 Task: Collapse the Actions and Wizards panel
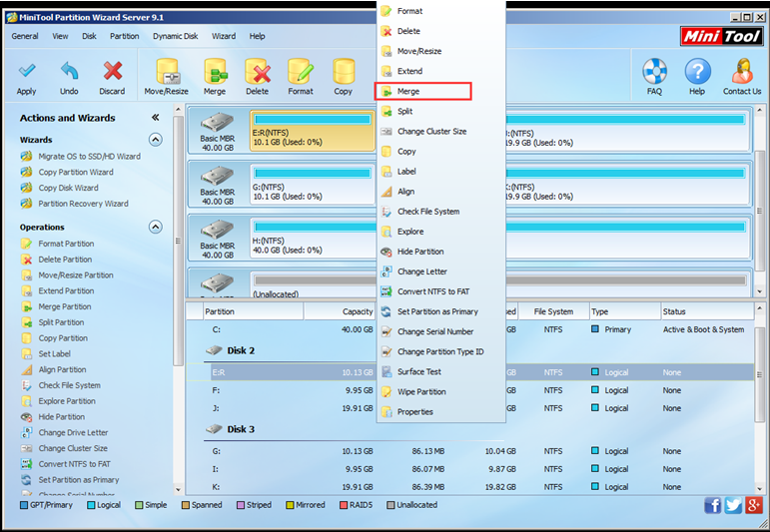(155, 118)
